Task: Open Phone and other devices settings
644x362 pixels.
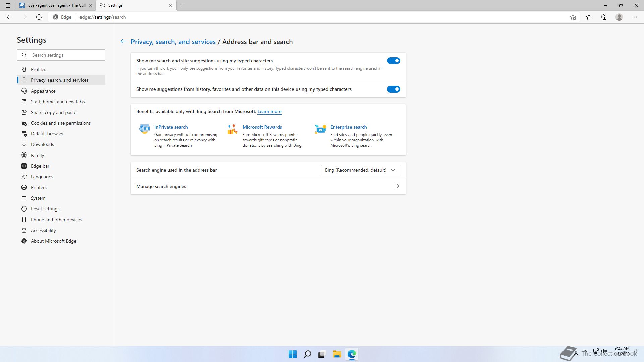Action: tap(61, 220)
